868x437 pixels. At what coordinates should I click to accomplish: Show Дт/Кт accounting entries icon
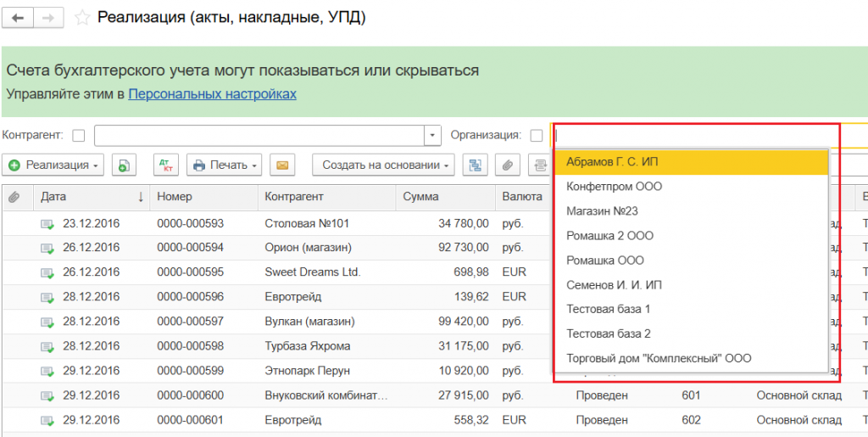(x=165, y=165)
